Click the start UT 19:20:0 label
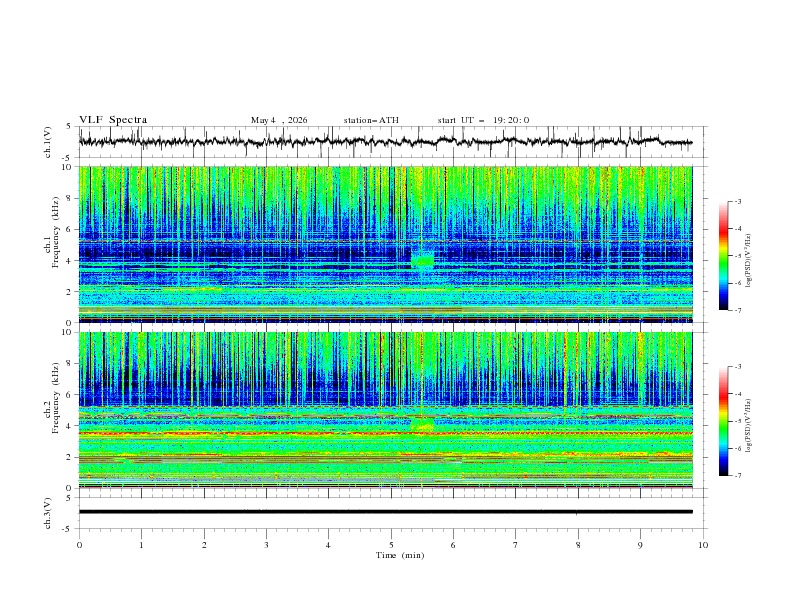The width and height of the screenshot is (792, 612). pos(483,120)
